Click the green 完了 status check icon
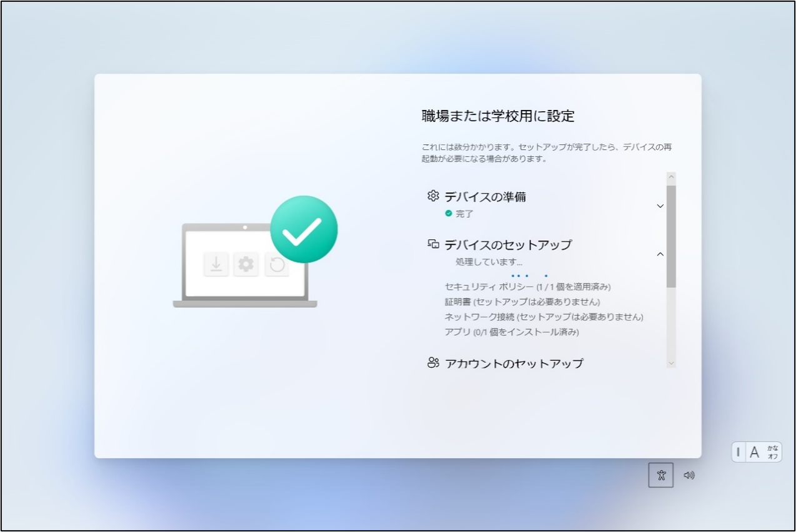This screenshot has width=796, height=532. point(449,214)
